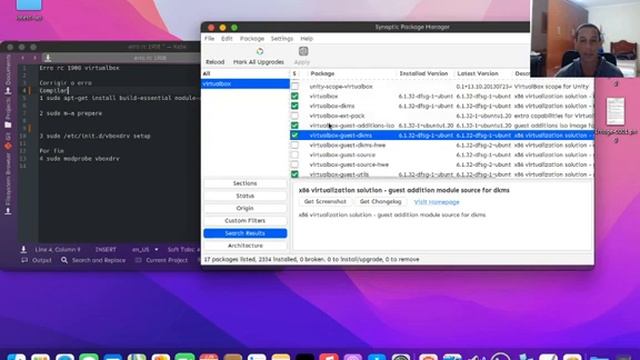The image size is (640, 360).
Task: Toggle the virtualbox-guest-source checkbox
Action: (295, 155)
